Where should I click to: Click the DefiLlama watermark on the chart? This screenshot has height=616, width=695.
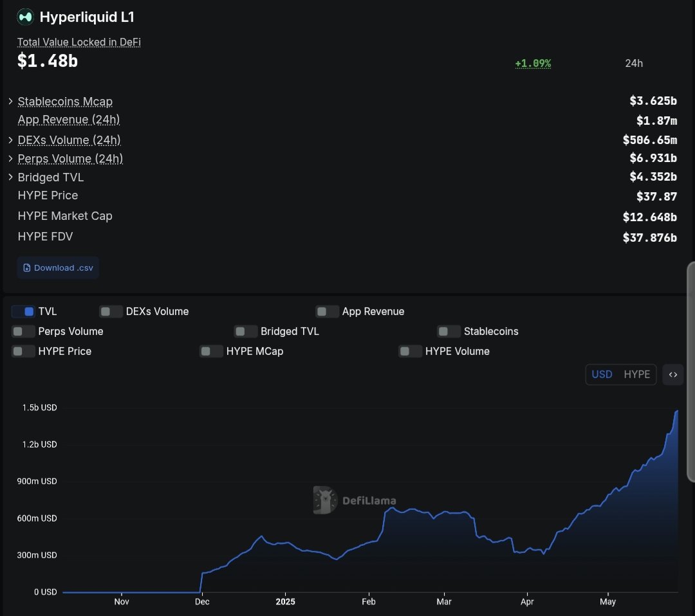[355, 500]
